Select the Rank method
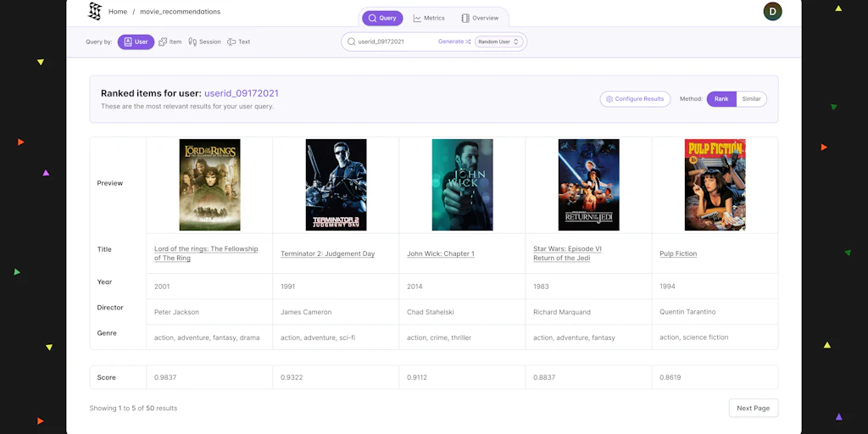This screenshot has width=868, height=434. click(x=721, y=99)
